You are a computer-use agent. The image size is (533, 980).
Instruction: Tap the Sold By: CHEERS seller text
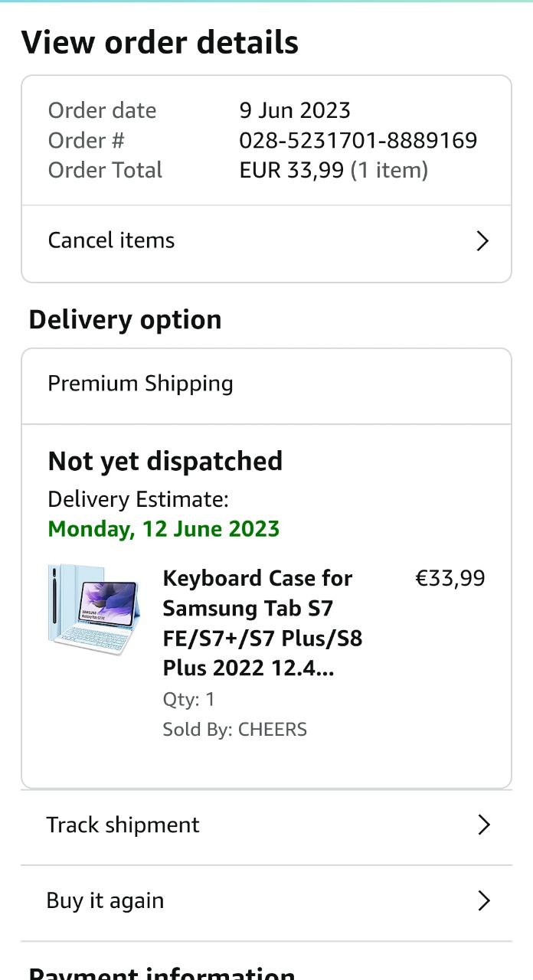234,730
